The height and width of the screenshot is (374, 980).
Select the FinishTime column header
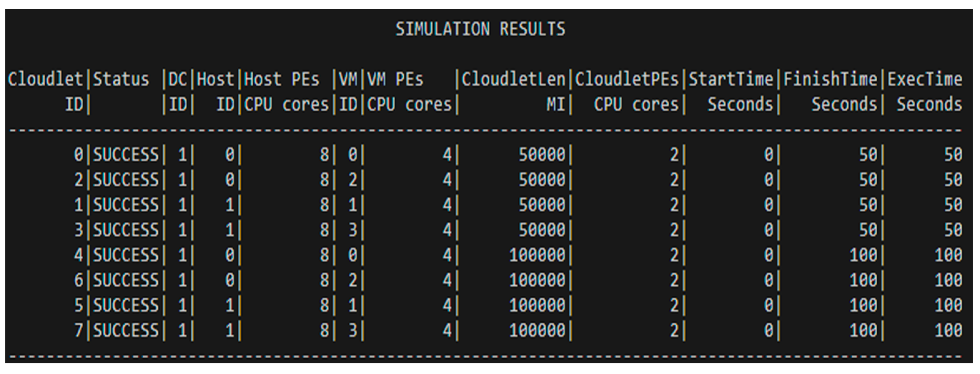coord(830,80)
